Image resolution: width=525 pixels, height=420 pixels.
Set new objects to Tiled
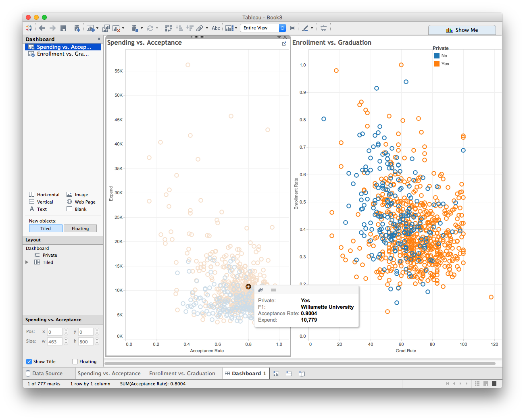pyautogui.click(x=46, y=229)
